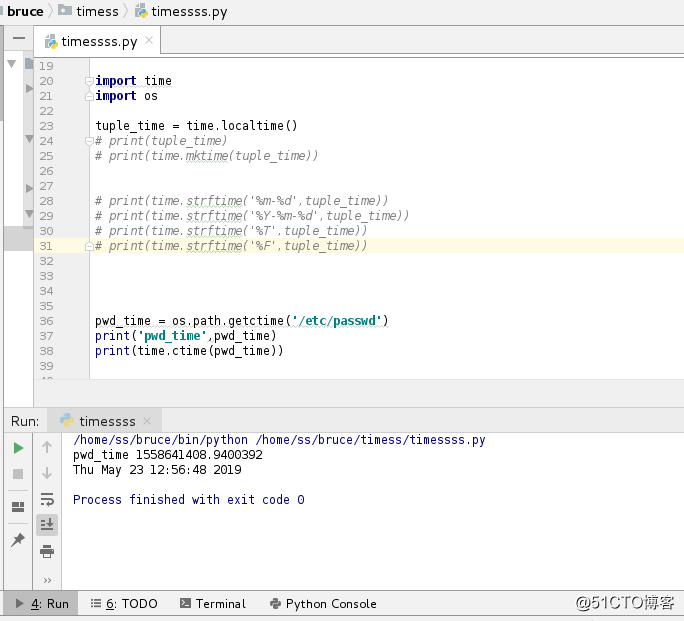684x621 pixels.
Task: Click the file icon beside line 19 in project panel
Action: pyautogui.click(x=29, y=64)
